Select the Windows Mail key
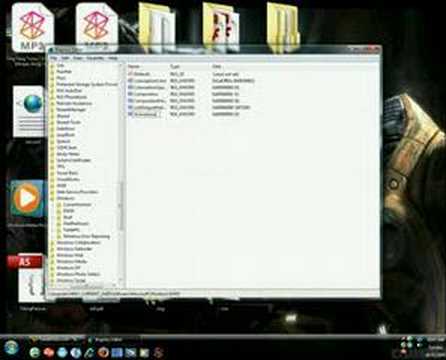Screen dimensions: 446x360 point(70,255)
